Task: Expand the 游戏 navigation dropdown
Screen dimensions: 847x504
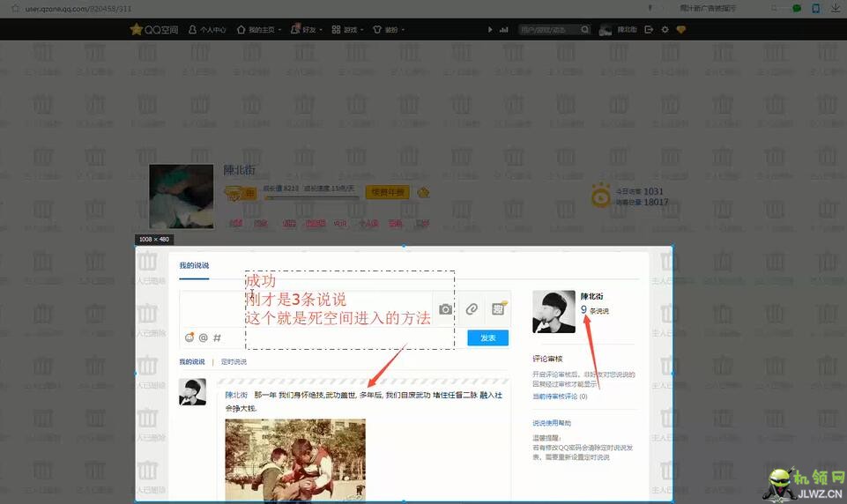Action: coord(347,30)
